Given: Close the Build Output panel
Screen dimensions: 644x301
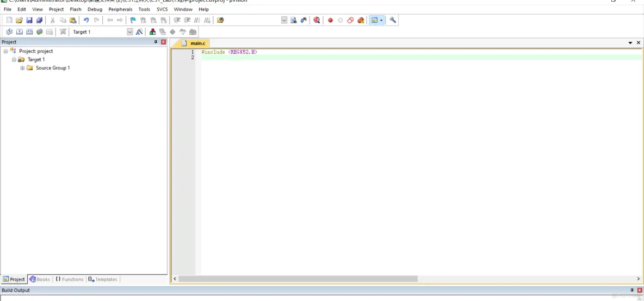Looking at the screenshot, I should [640, 290].
